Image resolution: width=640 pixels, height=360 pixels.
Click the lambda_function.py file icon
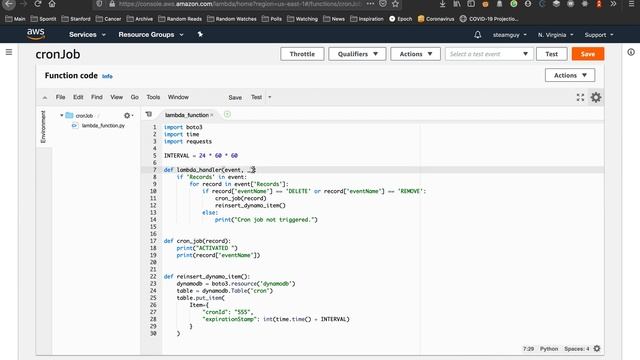(x=75, y=126)
